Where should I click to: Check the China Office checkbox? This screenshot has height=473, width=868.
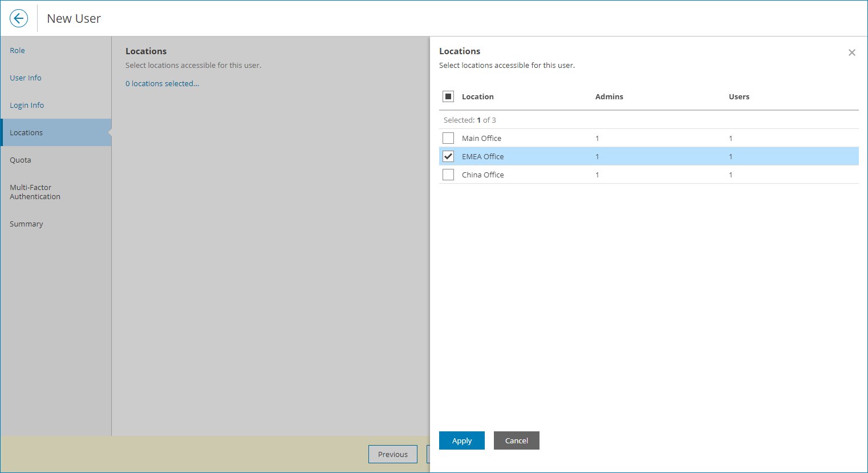coord(448,175)
